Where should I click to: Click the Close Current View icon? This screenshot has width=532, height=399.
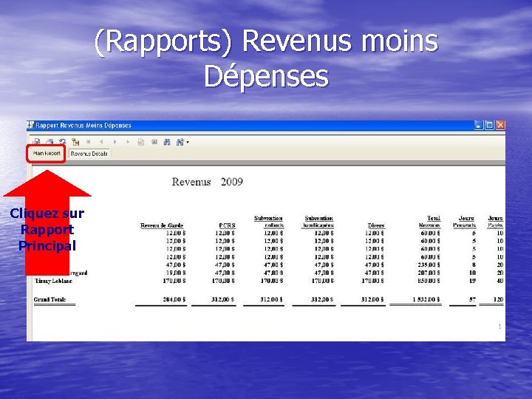(x=154, y=142)
